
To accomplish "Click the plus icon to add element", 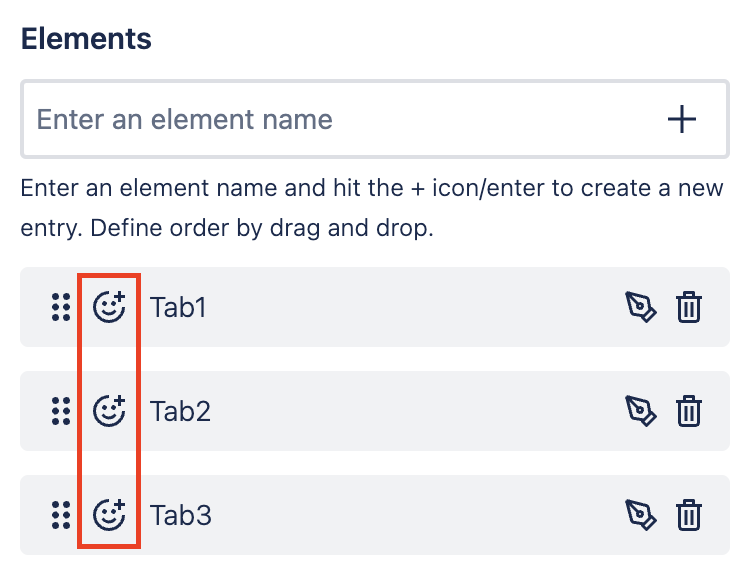I will [x=682, y=120].
